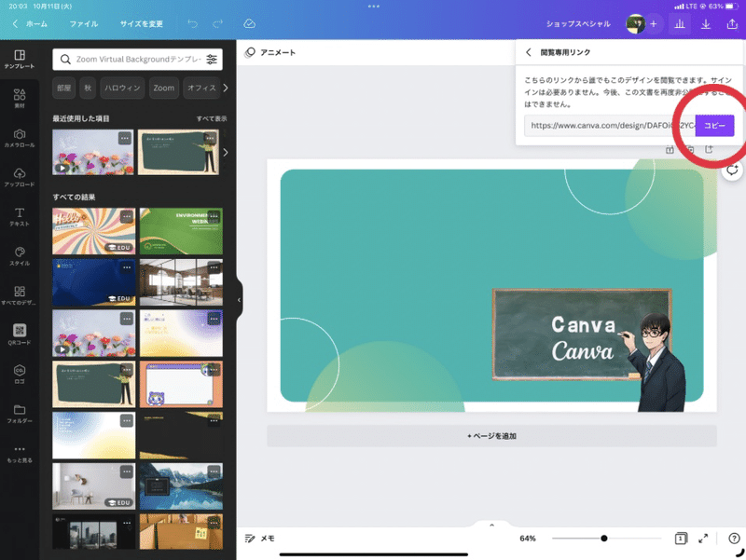Screen dimensions: 746x560
Task: Expand the page list caret at bottom
Action: (x=492, y=525)
